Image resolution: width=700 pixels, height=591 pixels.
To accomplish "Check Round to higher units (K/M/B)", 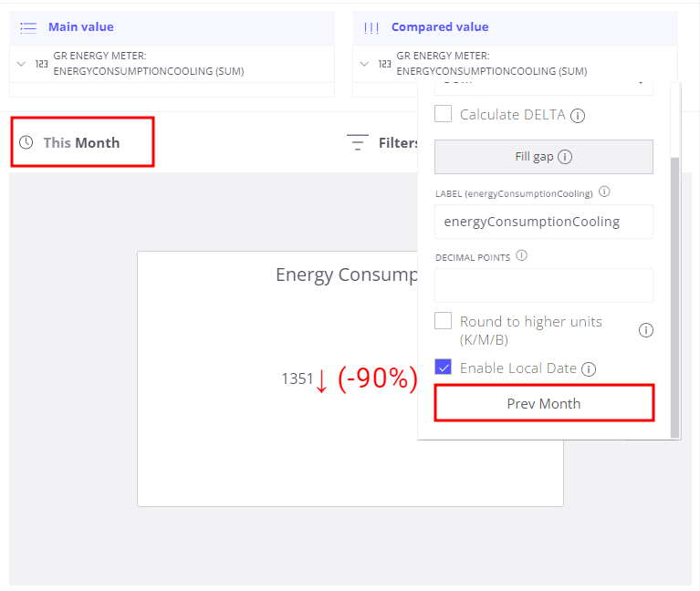I will pyautogui.click(x=443, y=321).
